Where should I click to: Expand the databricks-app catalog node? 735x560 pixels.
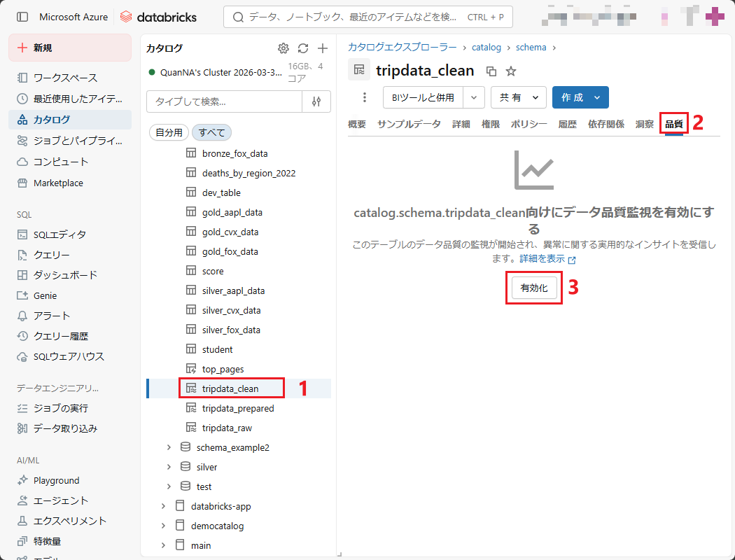point(163,506)
